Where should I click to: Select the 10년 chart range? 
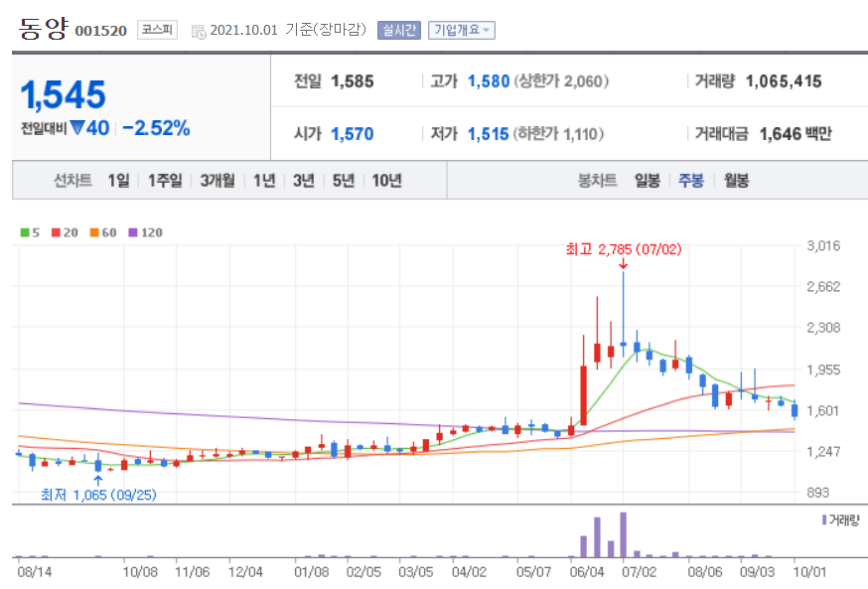tap(385, 182)
